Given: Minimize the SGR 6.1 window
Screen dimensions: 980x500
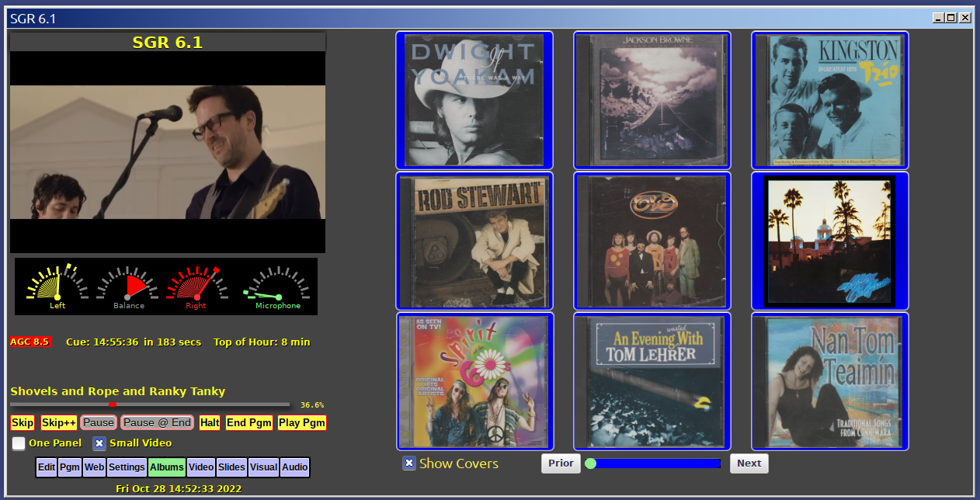Looking at the screenshot, I should pos(938,17).
